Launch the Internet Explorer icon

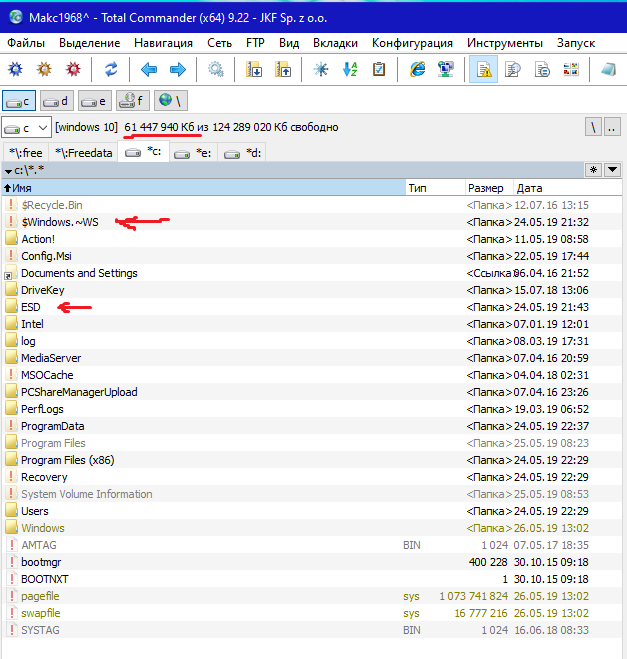tap(417, 69)
